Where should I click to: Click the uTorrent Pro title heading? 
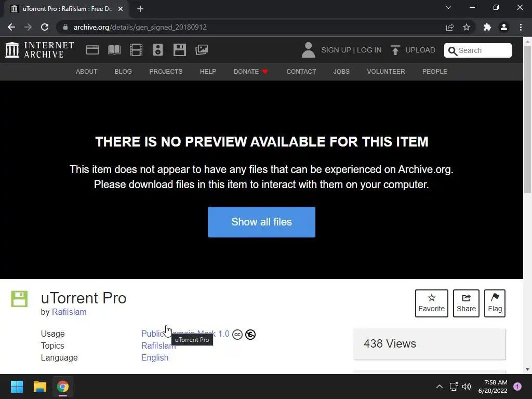coord(84,298)
